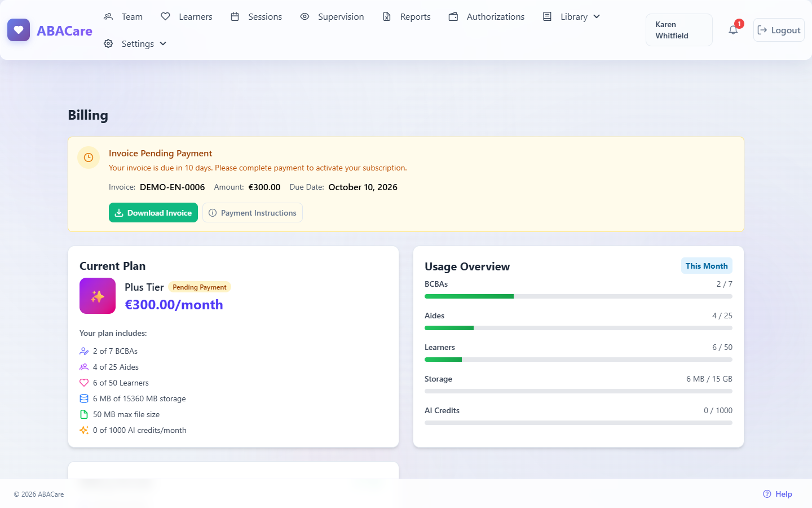Click the Learners usage progress bar

[579, 360]
